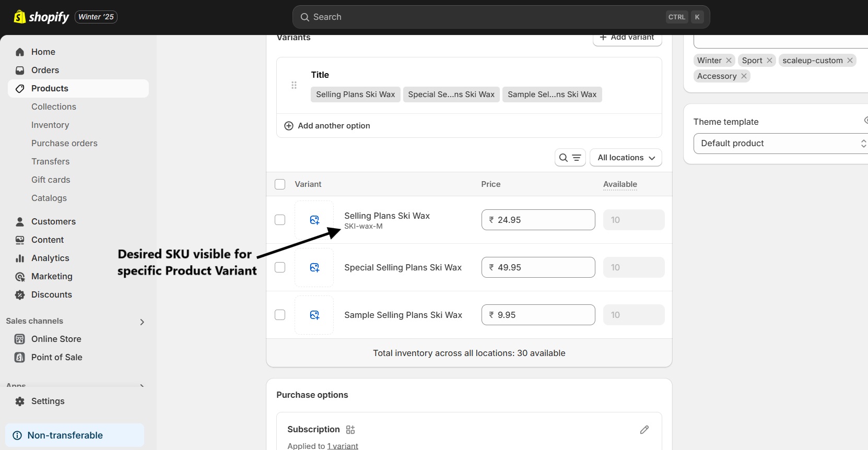Screen dimensions: 868x450
Task: Check the Selling Plans Ski Wax variant checkbox
Action: [280, 220]
